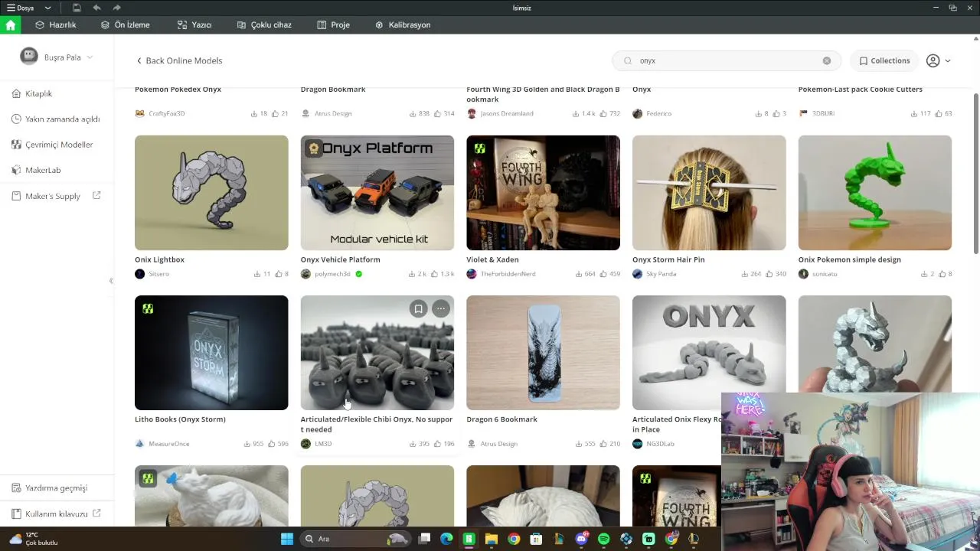Like the Onyx Vehicle Platform model
Viewport: 980px width, 551px height.
point(434,274)
